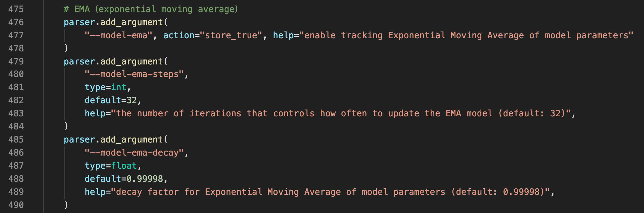The image size is (644, 213).
Task: Click the action keyword on line 477
Action: pyautogui.click(x=179, y=35)
